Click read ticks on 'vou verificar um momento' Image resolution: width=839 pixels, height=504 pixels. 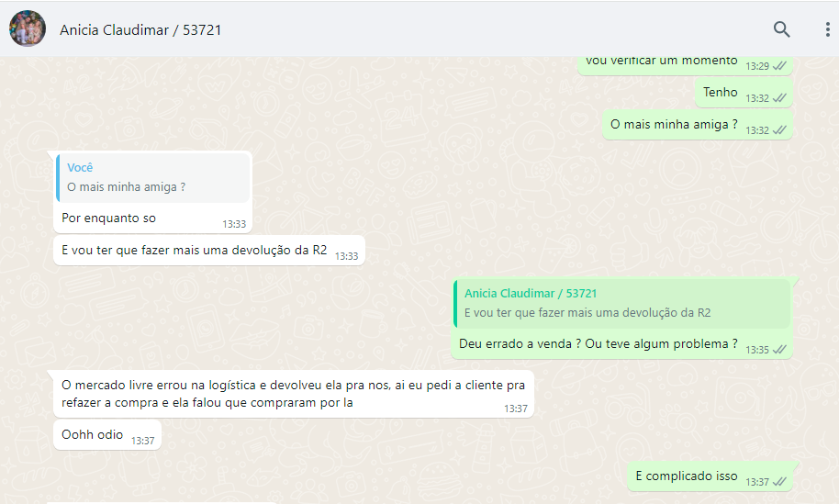point(779,66)
